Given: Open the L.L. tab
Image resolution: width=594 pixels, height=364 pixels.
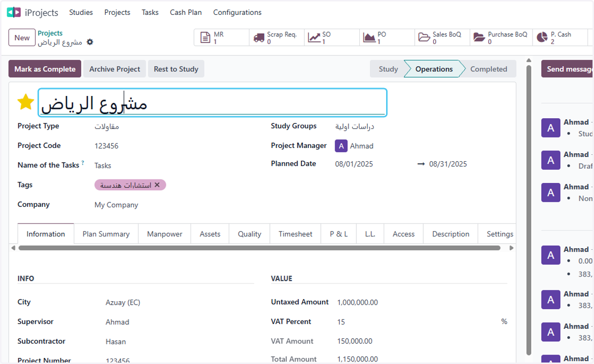Looking at the screenshot, I should point(370,234).
